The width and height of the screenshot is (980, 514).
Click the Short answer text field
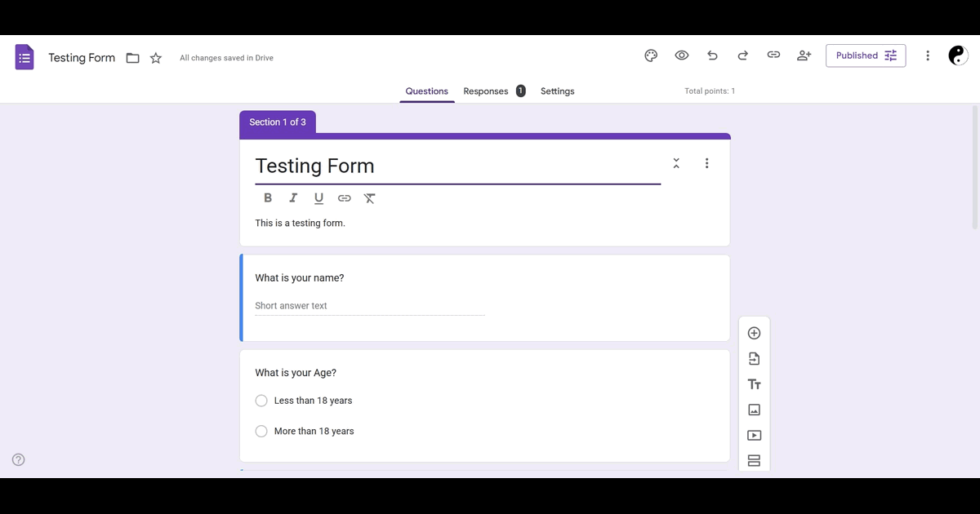click(370, 306)
